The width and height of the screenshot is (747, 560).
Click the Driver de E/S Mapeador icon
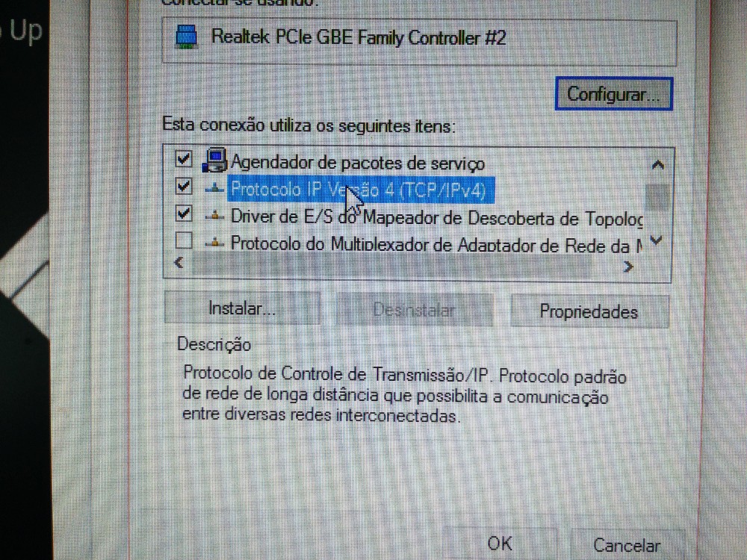tap(214, 217)
